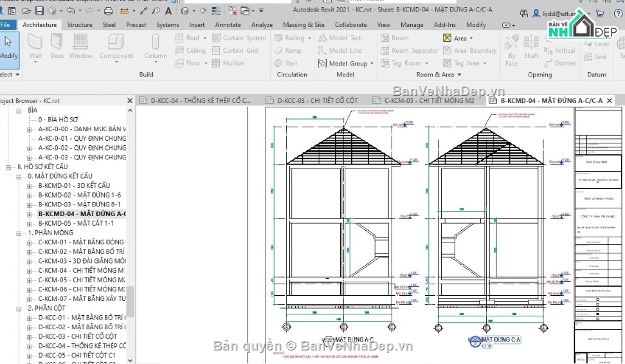625x364 pixels.
Task: Switch to the Collaborate ribbon tab
Action: [x=351, y=24]
